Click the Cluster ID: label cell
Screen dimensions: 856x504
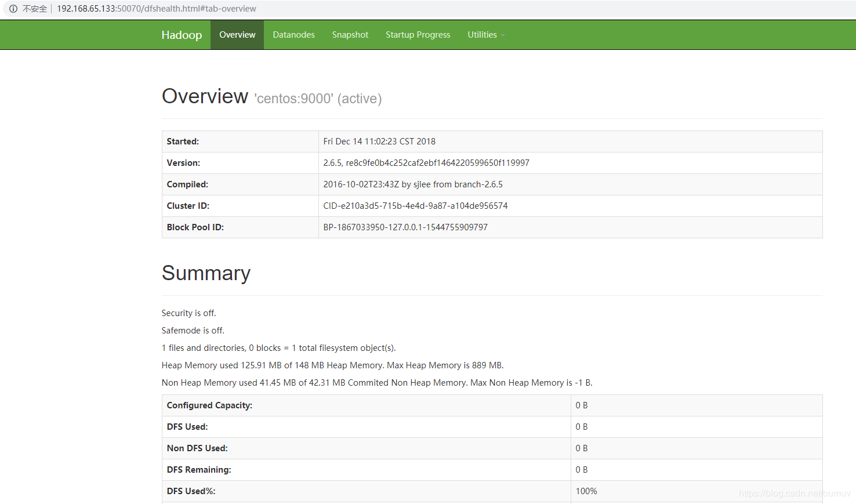point(240,206)
